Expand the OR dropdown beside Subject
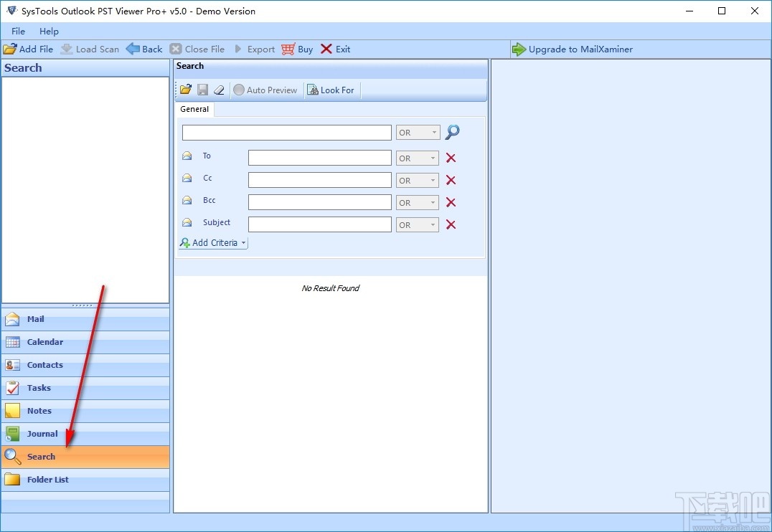Viewport: 772px width, 532px height. pyautogui.click(x=417, y=224)
